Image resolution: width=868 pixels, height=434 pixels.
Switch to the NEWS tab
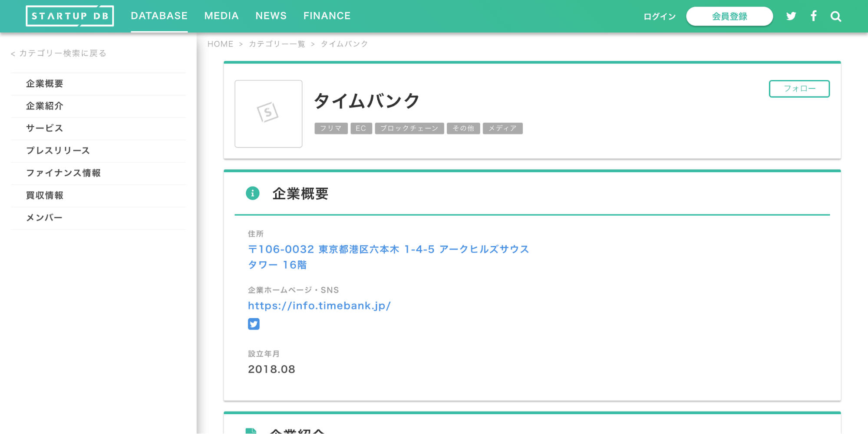point(271,16)
